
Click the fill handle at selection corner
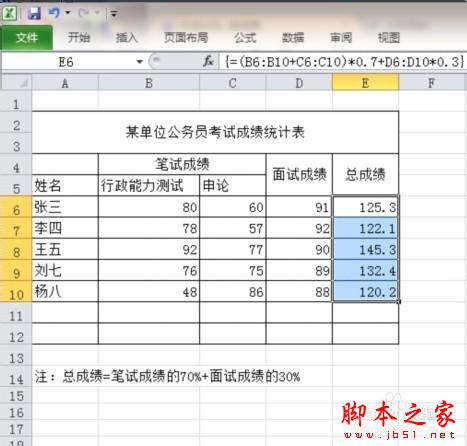(399, 302)
